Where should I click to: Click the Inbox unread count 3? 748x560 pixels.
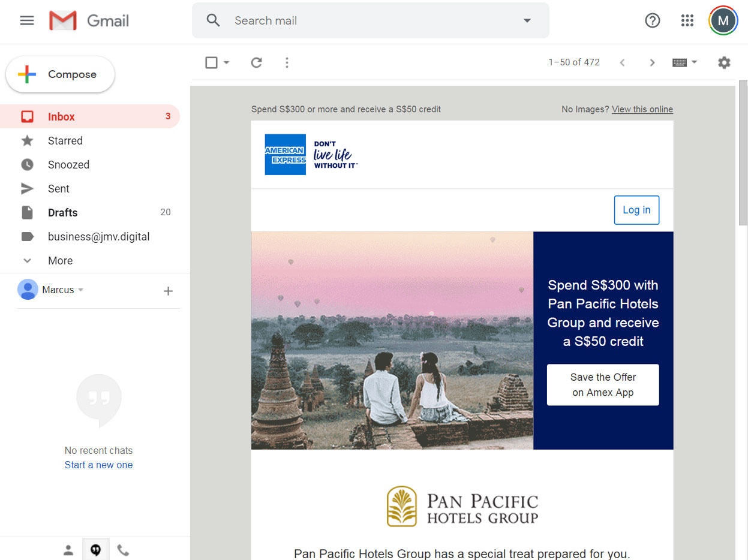[x=168, y=116]
